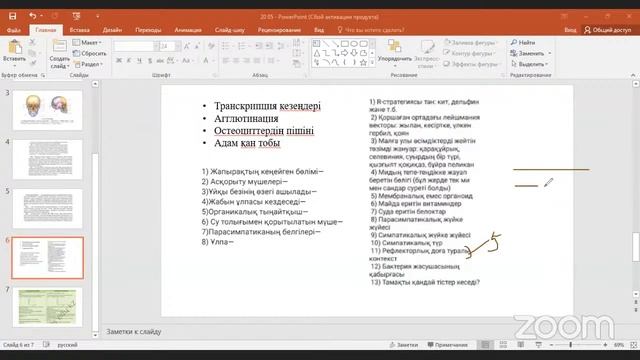Click the Заметки notes button in status bar
The image size is (640, 360).
coord(403,345)
